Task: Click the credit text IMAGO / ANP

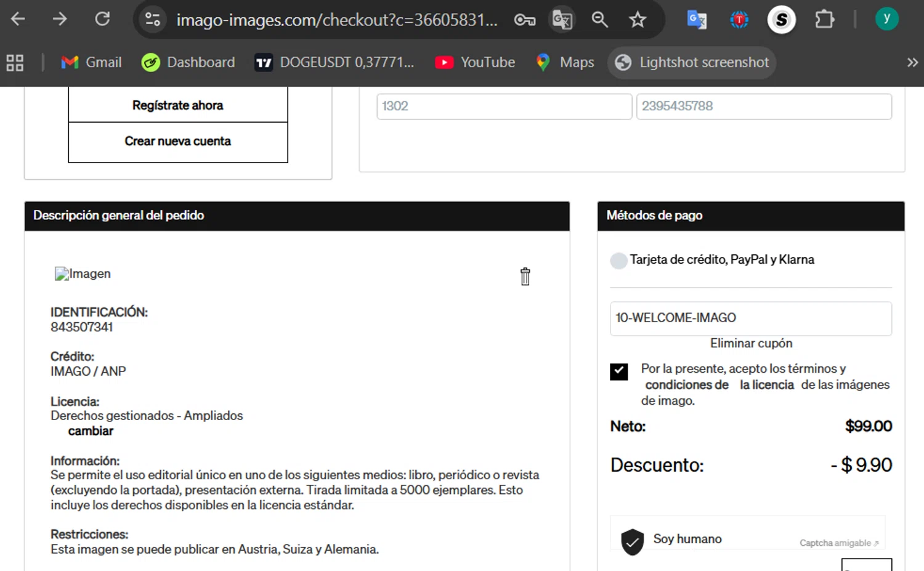Action: 88,371
